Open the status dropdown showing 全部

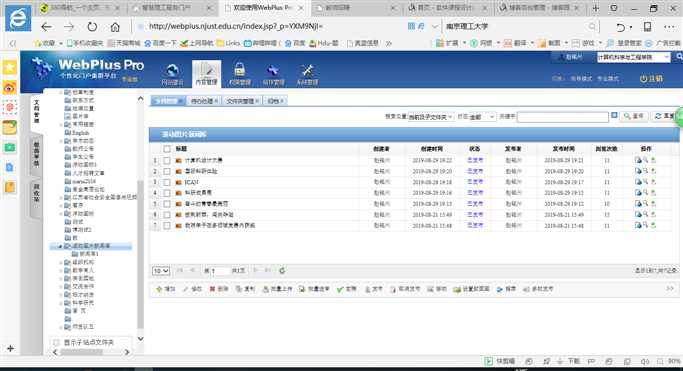(482, 117)
